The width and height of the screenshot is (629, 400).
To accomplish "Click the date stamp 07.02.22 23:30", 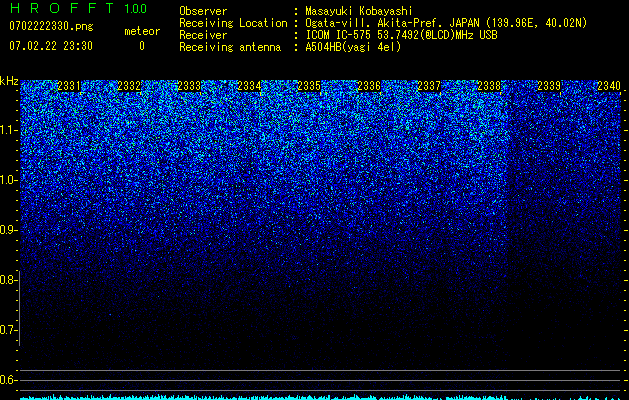I will click(x=51, y=46).
